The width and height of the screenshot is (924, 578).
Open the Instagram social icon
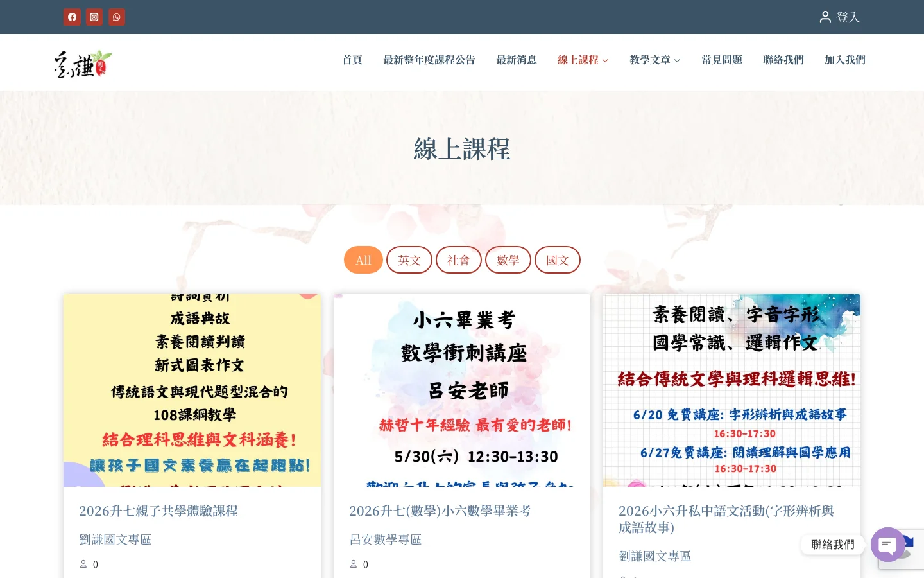coord(94,17)
